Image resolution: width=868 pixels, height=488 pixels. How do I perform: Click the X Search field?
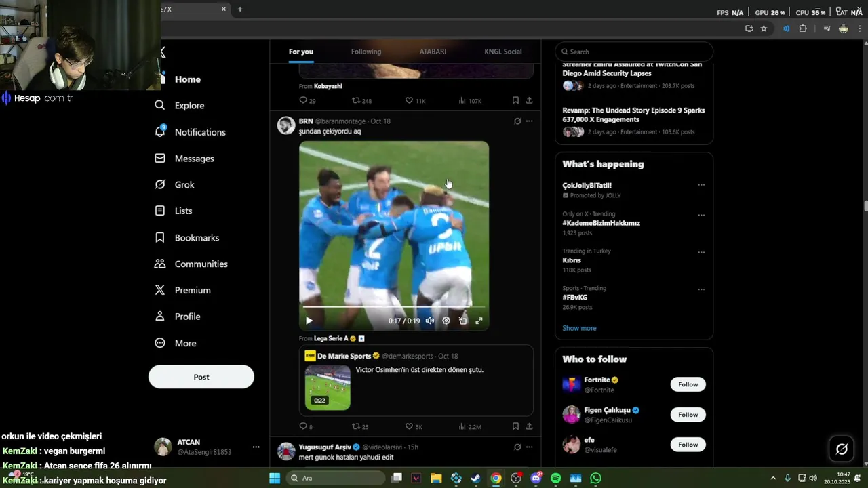tap(634, 52)
